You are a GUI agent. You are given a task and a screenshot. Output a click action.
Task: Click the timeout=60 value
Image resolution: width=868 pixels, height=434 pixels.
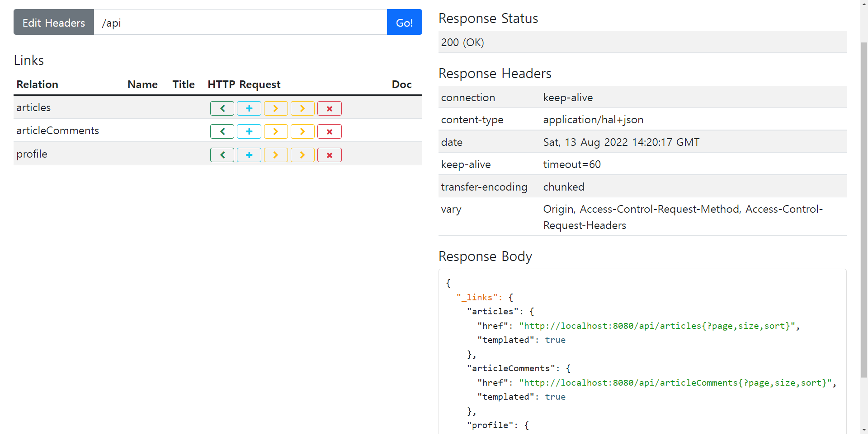click(x=572, y=164)
